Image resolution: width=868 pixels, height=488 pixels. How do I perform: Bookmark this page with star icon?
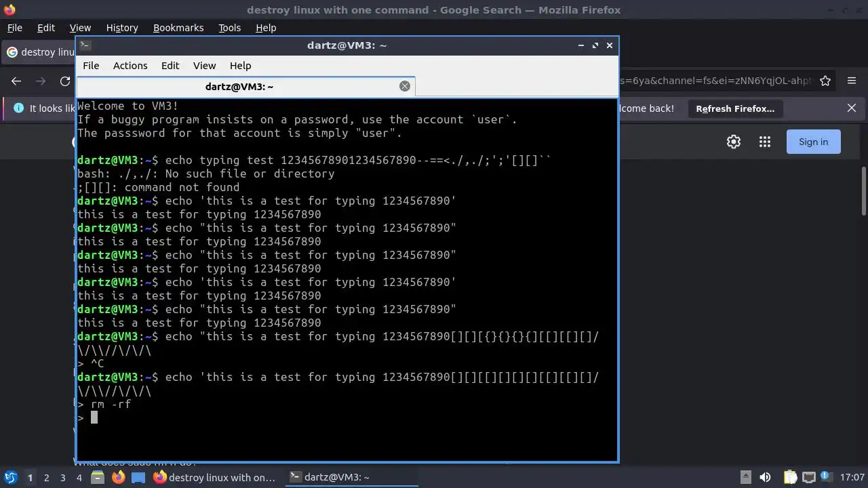coord(825,81)
